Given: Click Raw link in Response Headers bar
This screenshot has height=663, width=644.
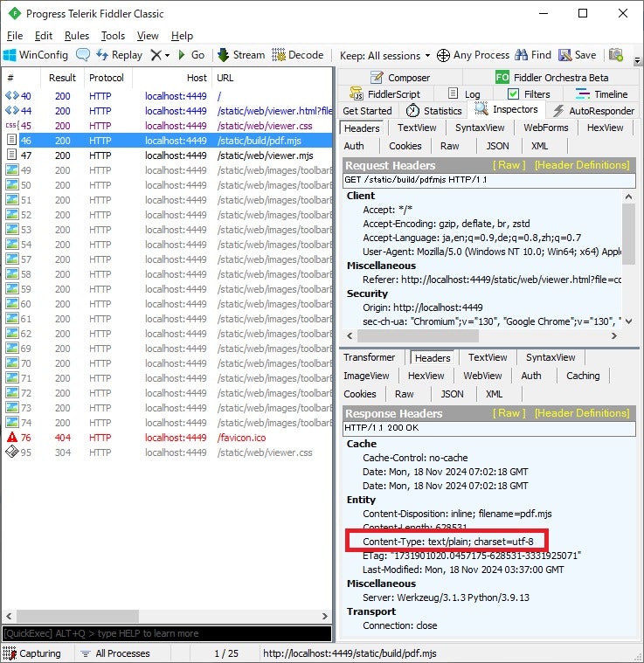Looking at the screenshot, I should 509,413.
